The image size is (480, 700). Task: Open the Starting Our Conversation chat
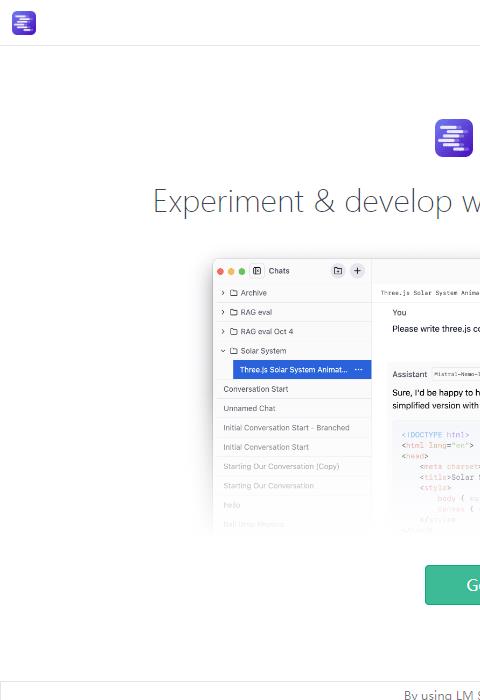(294, 485)
